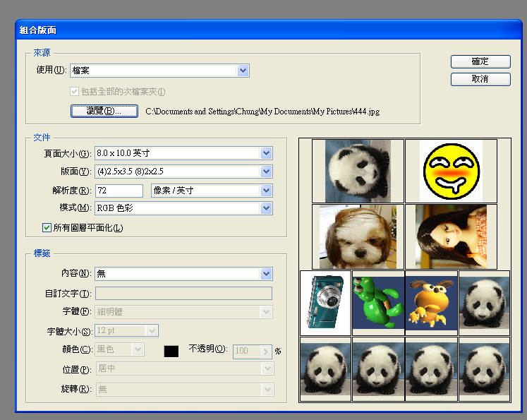Select the girl portrait thumbnail
This screenshot has height=420, width=527.
(451, 236)
